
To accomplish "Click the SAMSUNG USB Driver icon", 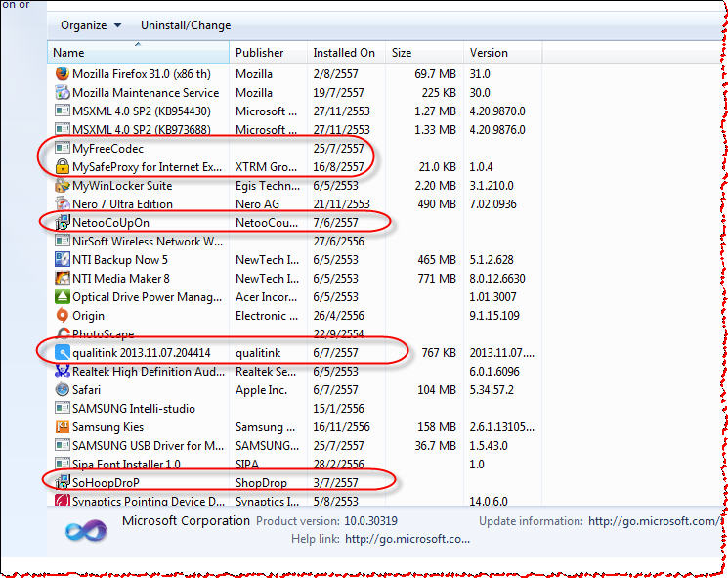I will pyautogui.click(x=63, y=446).
